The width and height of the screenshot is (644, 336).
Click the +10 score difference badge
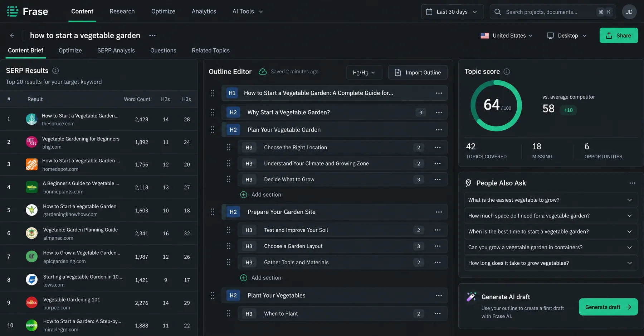[x=568, y=110]
